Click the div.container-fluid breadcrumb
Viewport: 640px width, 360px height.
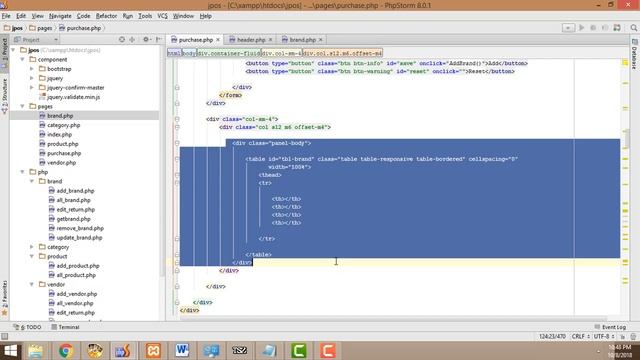(x=229, y=53)
